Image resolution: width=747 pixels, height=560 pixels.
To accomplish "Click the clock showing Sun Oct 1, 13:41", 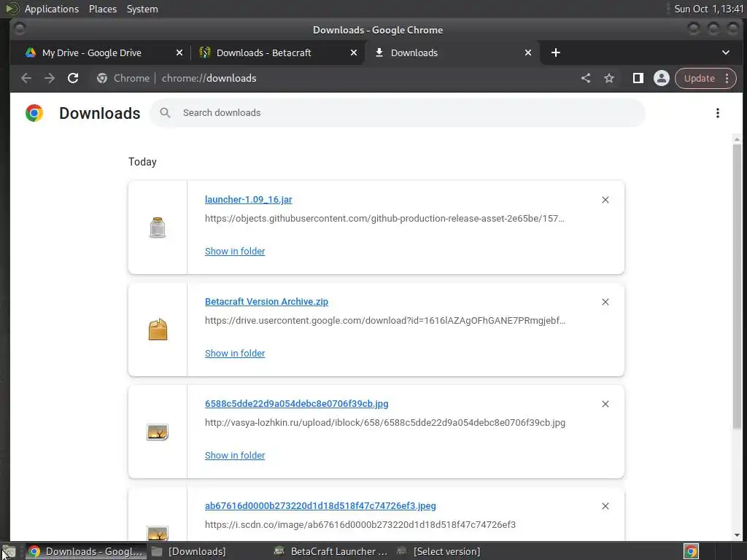I will (x=708, y=9).
